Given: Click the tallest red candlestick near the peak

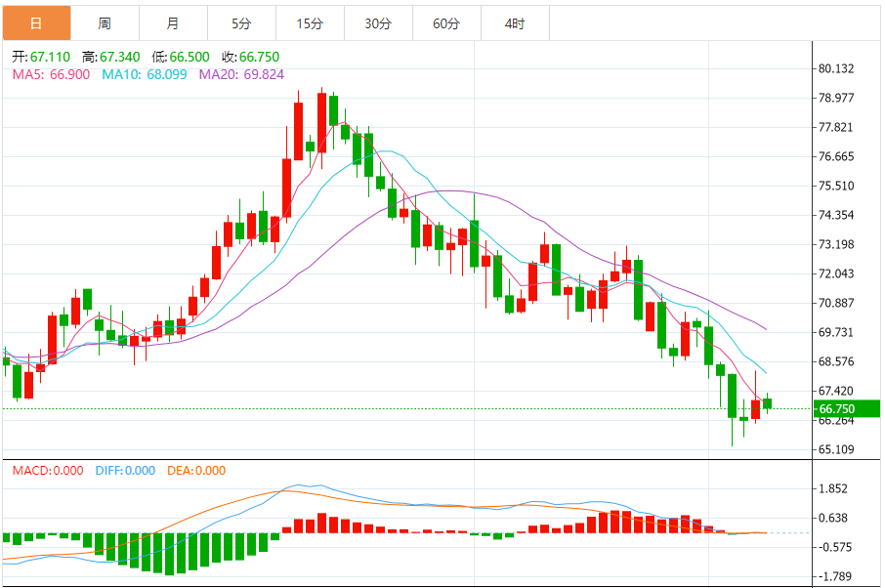Looking at the screenshot, I should click(321, 123).
